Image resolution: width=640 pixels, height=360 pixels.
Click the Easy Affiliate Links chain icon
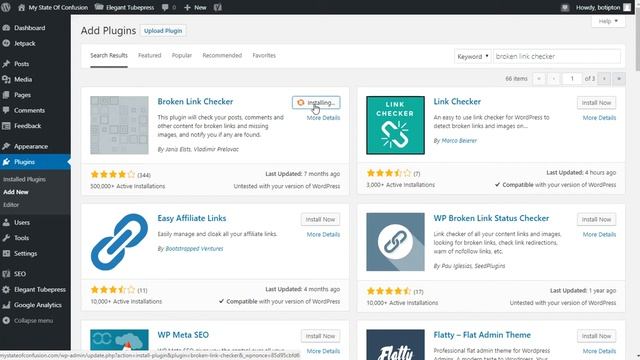[x=119, y=242]
